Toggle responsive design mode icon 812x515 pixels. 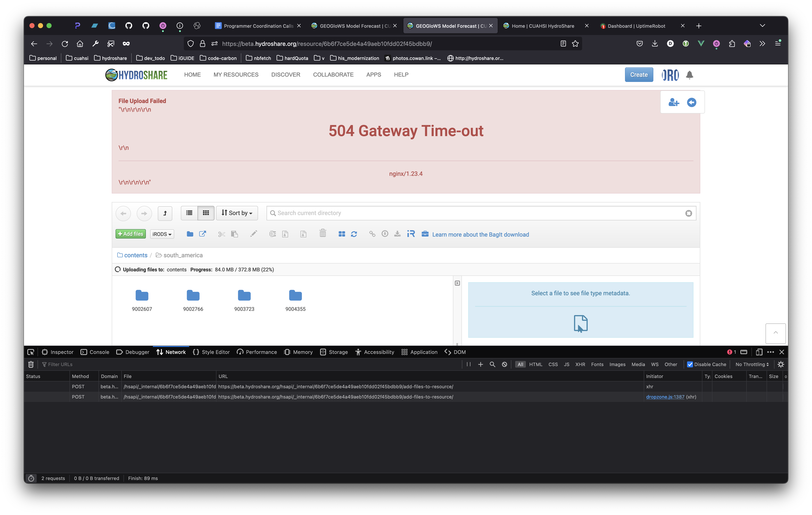[x=759, y=352]
